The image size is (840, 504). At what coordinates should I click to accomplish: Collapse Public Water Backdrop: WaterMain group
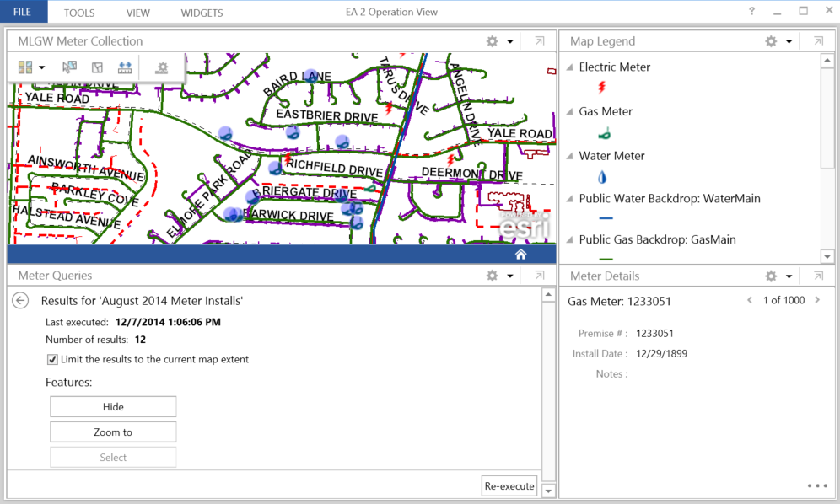coord(570,198)
